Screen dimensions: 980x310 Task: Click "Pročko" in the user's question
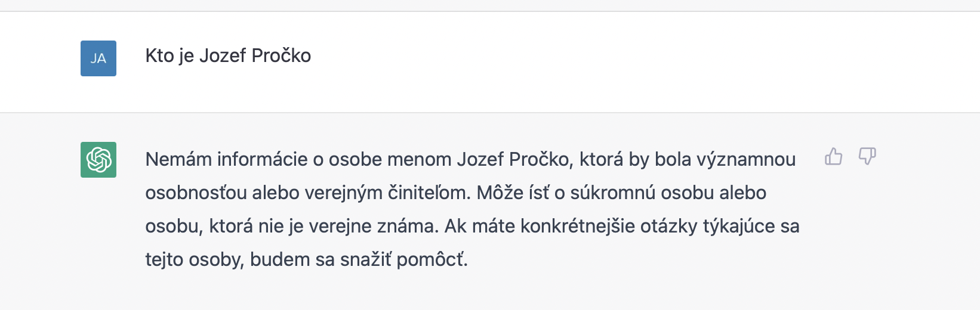281,55
